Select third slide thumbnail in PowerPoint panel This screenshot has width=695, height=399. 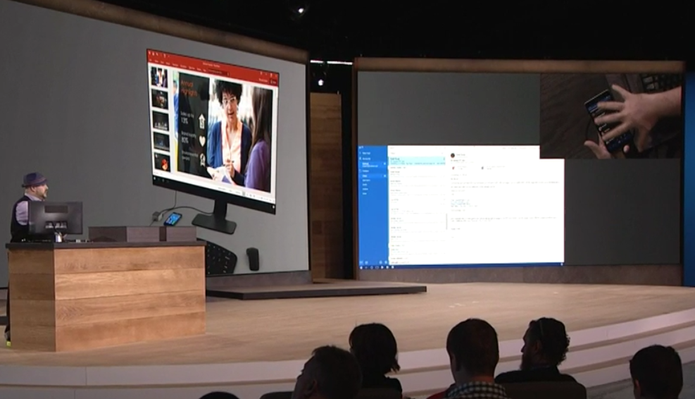pyautogui.click(x=160, y=120)
